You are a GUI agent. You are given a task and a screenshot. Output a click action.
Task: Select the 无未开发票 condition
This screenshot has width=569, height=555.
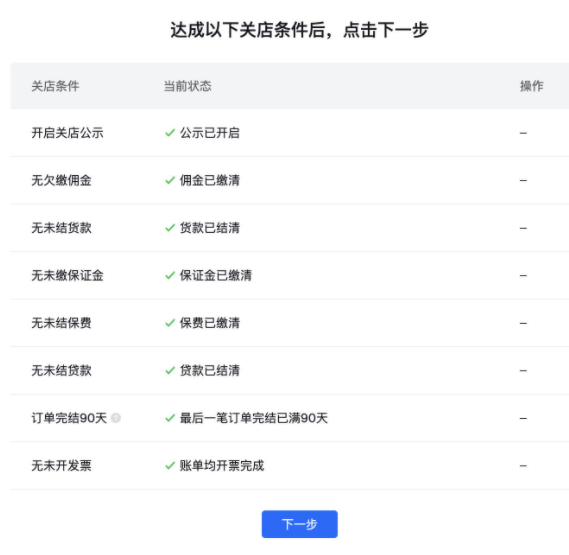[x=61, y=466]
